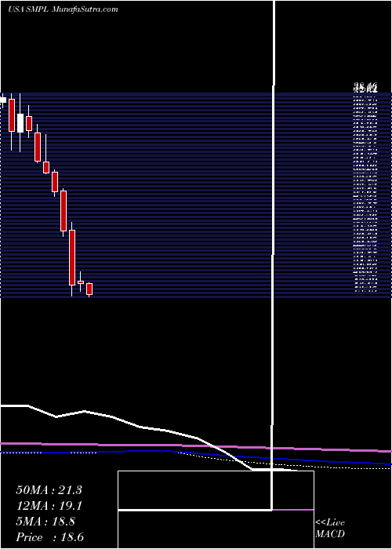The height and width of the screenshot is (549, 392).
Task: Click the white candlestick between the red candles
Action: tap(20, 123)
